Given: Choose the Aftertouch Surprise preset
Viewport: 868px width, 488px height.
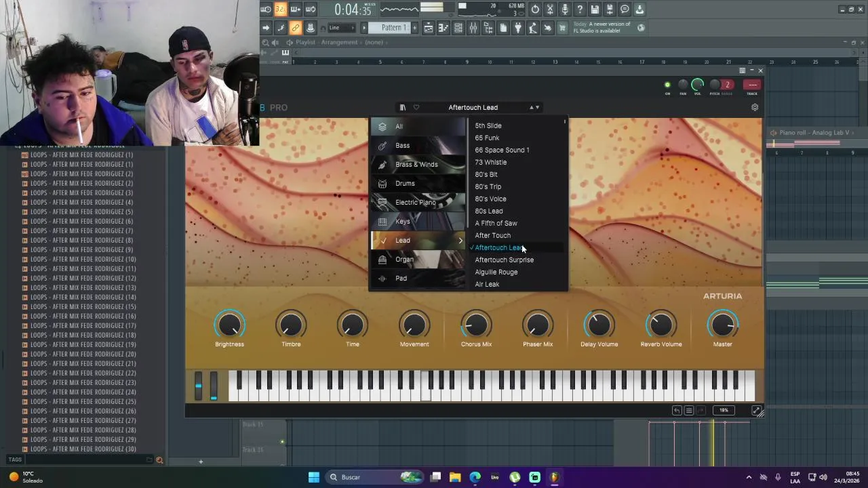Looking at the screenshot, I should point(504,260).
